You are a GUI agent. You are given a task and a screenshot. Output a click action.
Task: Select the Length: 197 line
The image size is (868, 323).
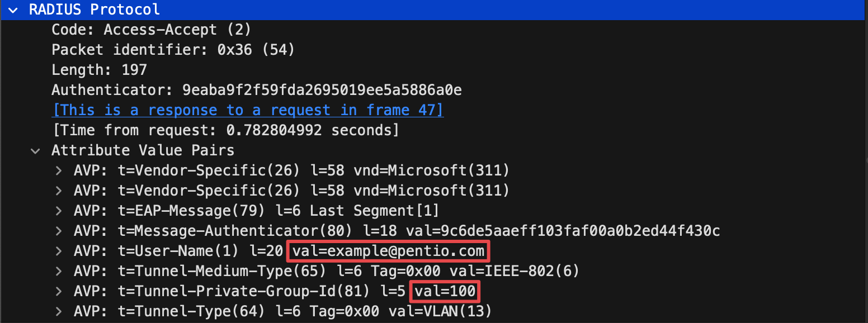(99, 70)
